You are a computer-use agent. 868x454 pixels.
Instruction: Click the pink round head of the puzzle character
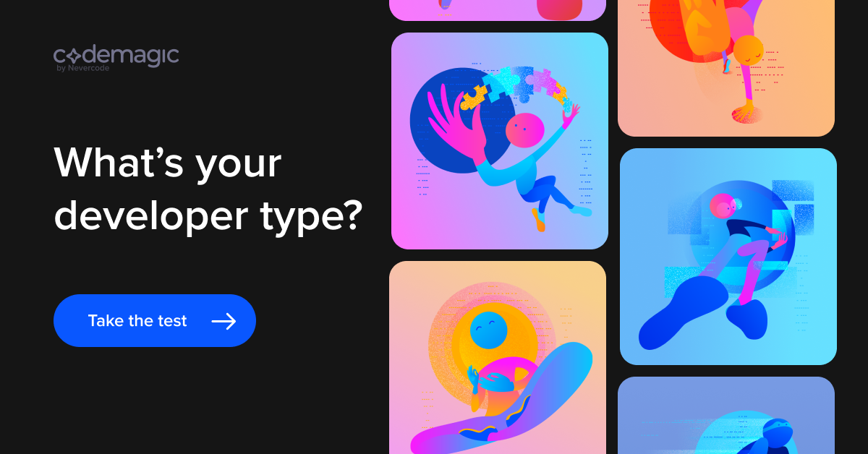click(x=524, y=131)
